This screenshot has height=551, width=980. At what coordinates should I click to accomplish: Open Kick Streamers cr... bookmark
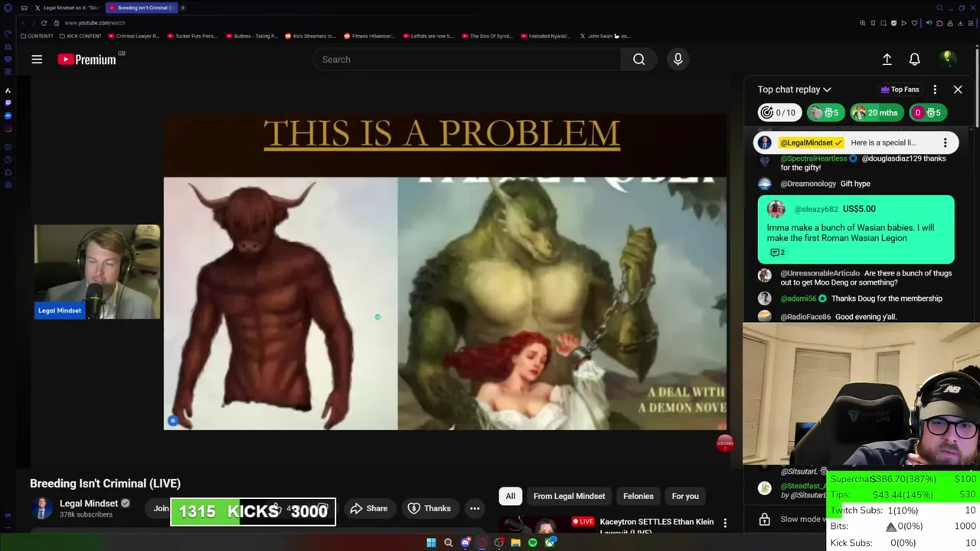click(310, 36)
